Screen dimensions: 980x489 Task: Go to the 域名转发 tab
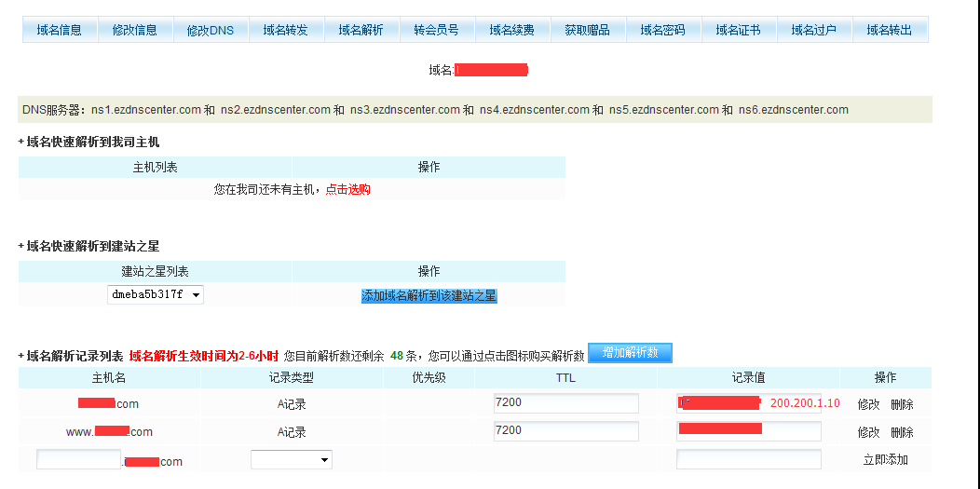286,30
